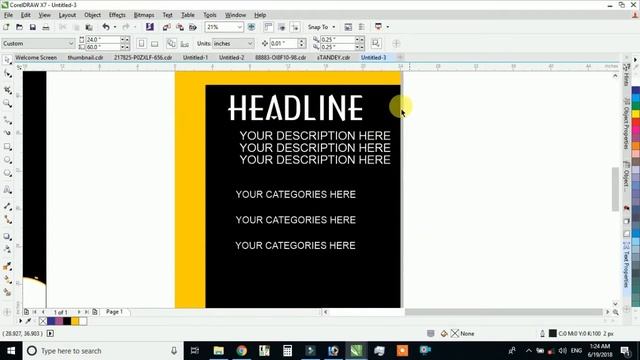Click the No Color swatch in document palette

43,321
